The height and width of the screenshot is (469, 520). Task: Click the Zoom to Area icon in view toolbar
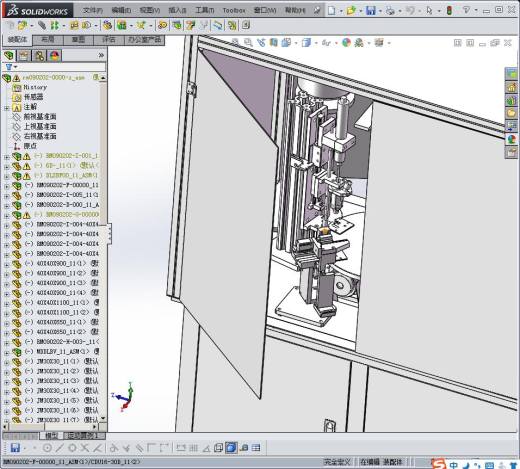(x=248, y=42)
